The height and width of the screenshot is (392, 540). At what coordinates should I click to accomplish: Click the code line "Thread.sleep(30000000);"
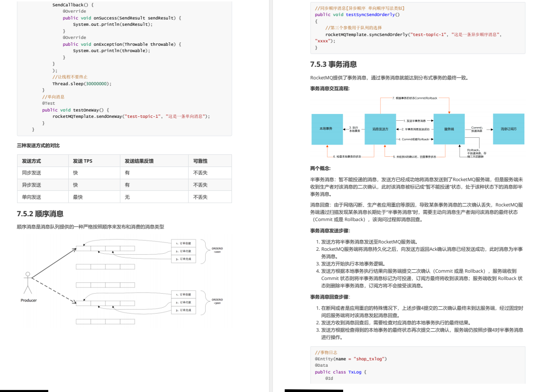[x=82, y=84]
